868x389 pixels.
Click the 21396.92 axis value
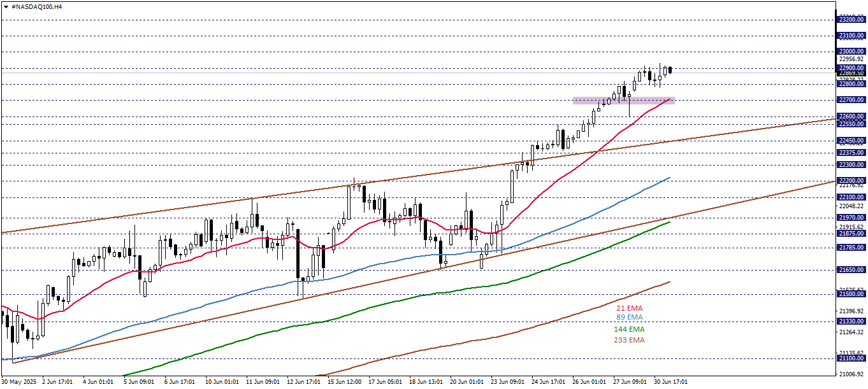[852, 311]
